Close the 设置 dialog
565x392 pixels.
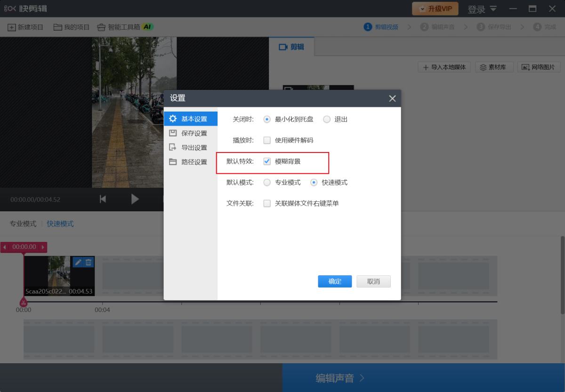coord(392,98)
